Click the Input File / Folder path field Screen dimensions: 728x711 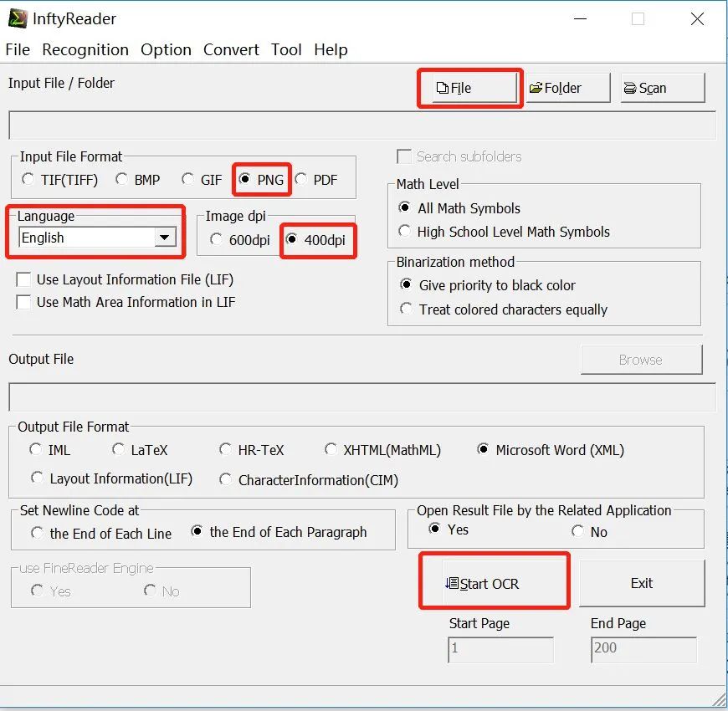(x=362, y=125)
